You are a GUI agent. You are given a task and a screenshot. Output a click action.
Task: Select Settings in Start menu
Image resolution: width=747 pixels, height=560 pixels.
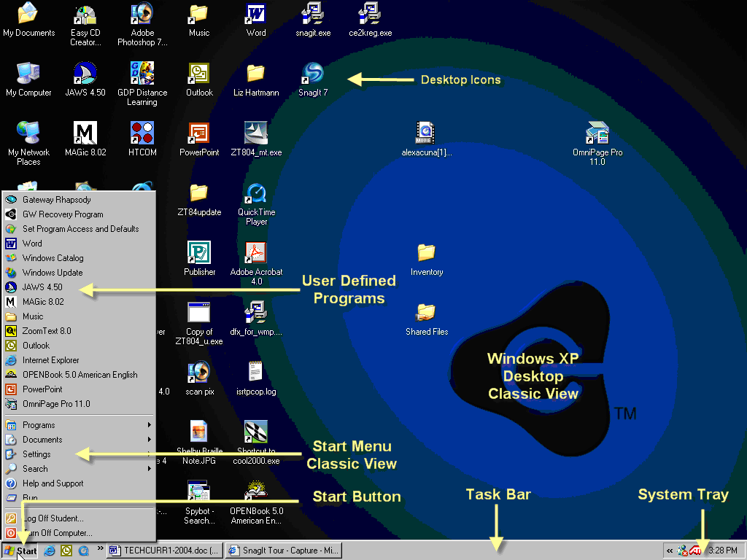pyautogui.click(x=79, y=454)
